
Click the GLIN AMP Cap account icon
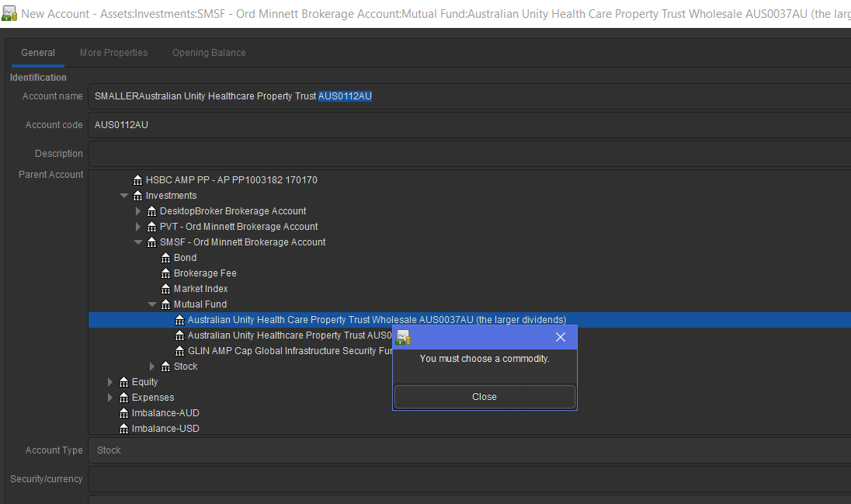pyautogui.click(x=179, y=351)
